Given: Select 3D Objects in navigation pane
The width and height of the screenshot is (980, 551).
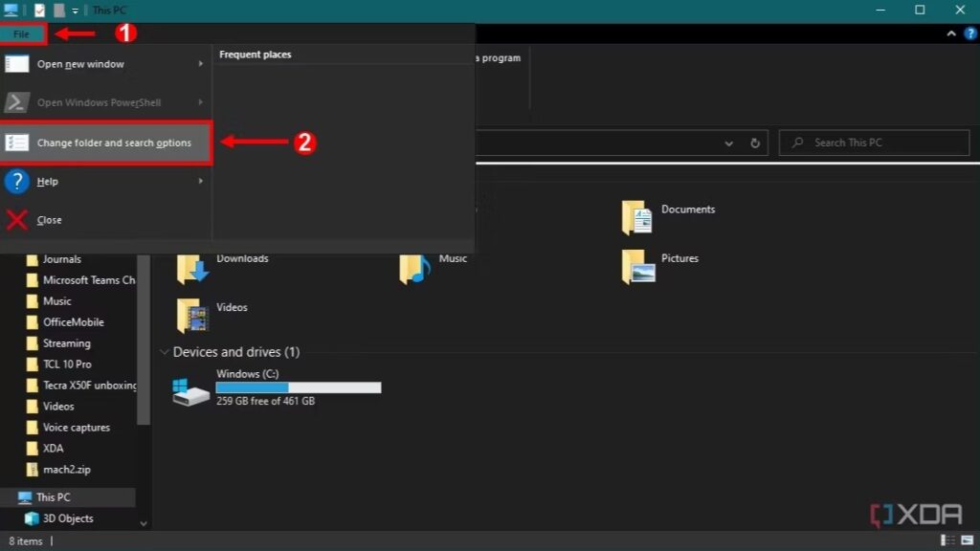Looking at the screenshot, I should (x=68, y=518).
